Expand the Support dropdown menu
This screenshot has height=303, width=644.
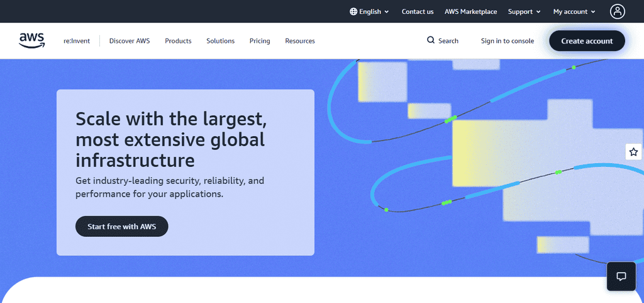[x=525, y=11]
